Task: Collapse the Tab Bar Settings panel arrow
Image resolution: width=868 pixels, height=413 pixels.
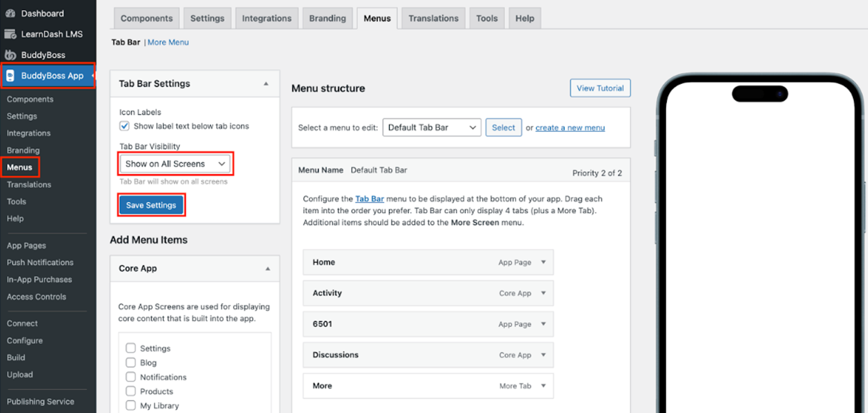Action: [x=266, y=84]
